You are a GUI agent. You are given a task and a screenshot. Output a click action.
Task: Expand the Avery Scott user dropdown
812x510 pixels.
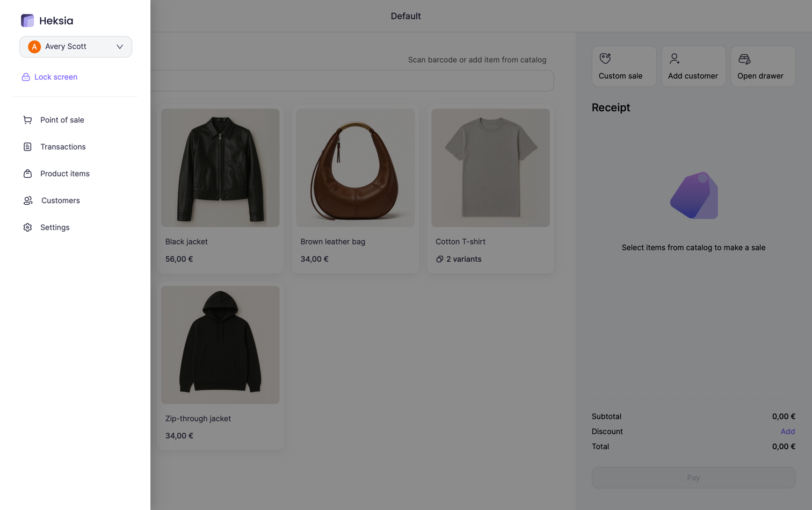point(76,47)
